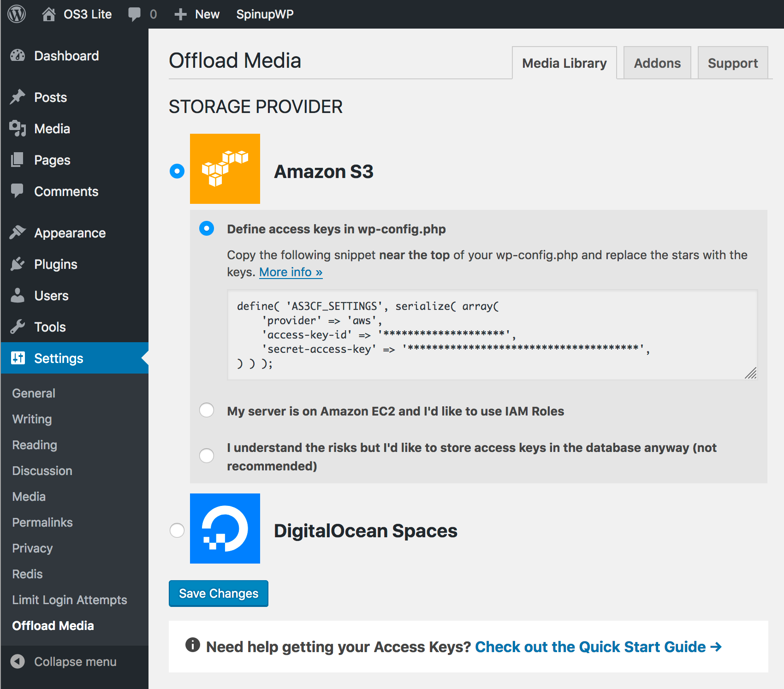
Task: Click the Amazon S3 logo
Action: pos(225,169)
